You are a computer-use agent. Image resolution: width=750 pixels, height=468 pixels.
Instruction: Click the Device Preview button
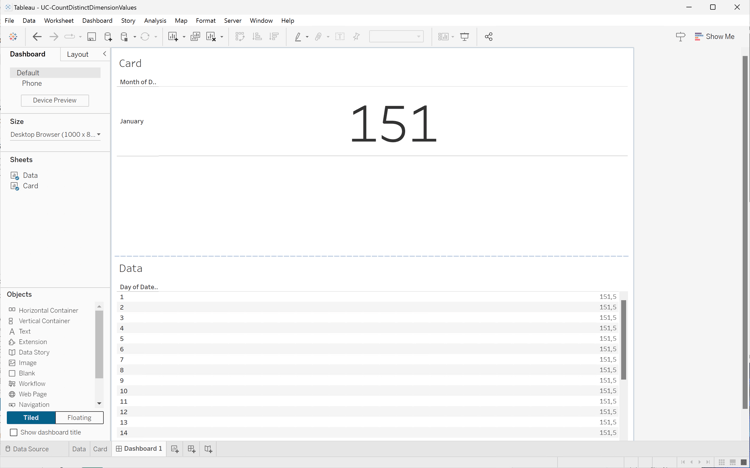tap(55, 100)
